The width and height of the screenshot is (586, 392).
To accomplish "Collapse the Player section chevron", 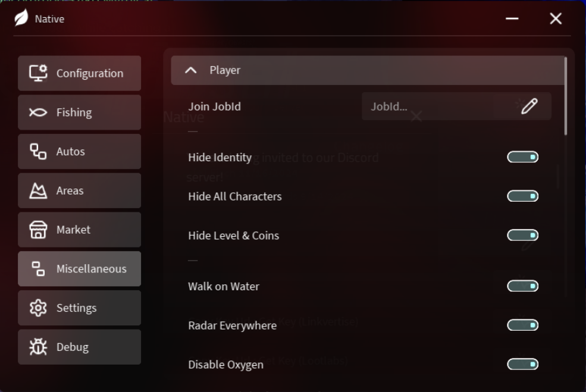I will coord(190,70).
